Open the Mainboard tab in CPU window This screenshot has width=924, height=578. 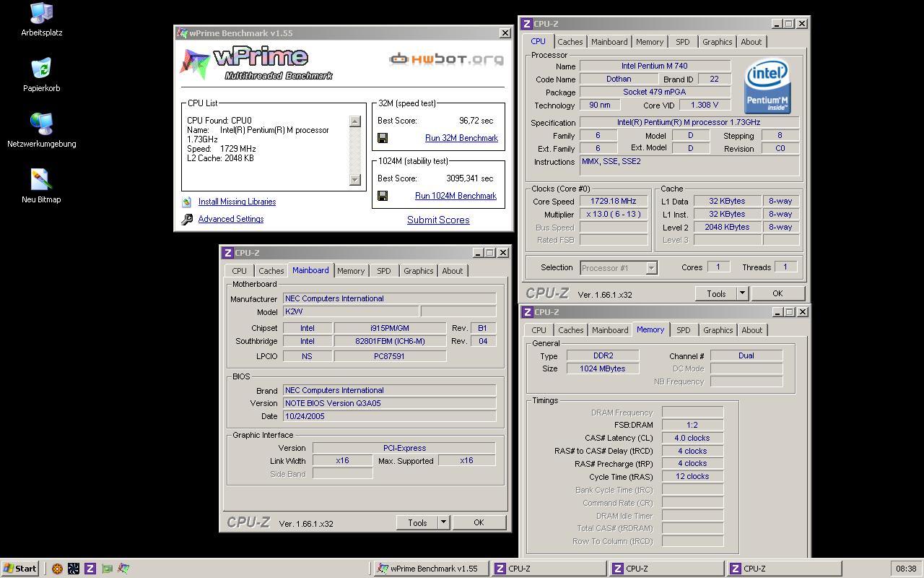click(x=609, y=42)
